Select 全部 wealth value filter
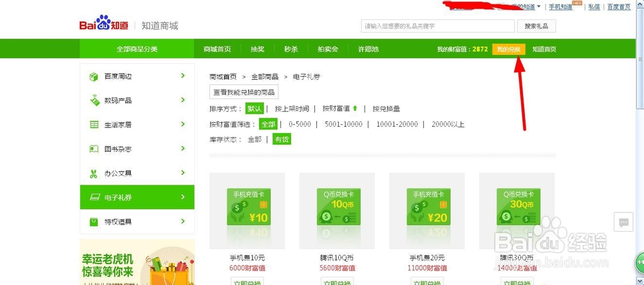 [268, 124]
